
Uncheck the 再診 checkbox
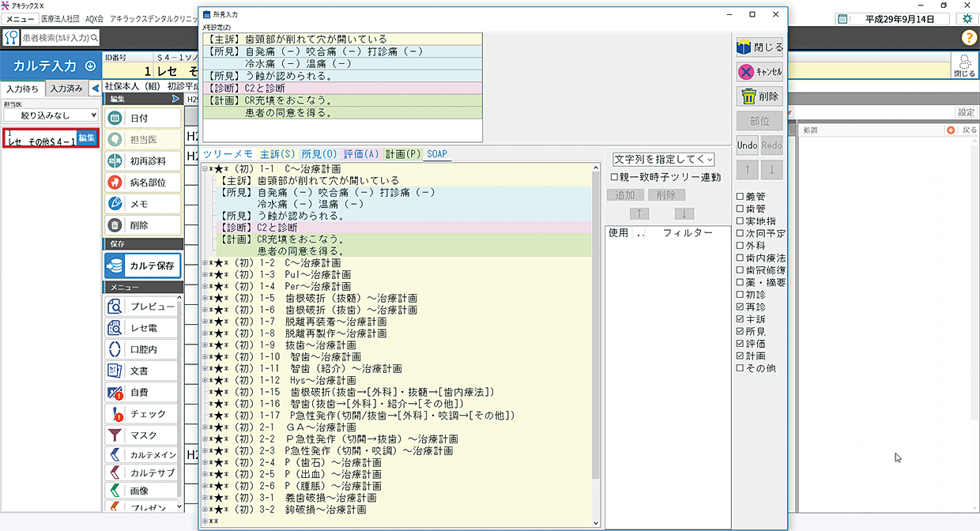(740, 307)
